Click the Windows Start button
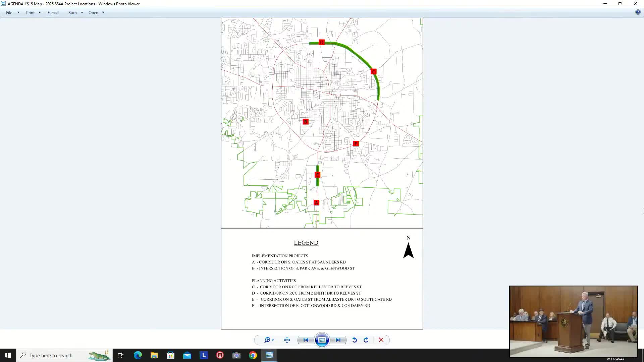This screenshot has height=362, width=644. coord(8,355)
